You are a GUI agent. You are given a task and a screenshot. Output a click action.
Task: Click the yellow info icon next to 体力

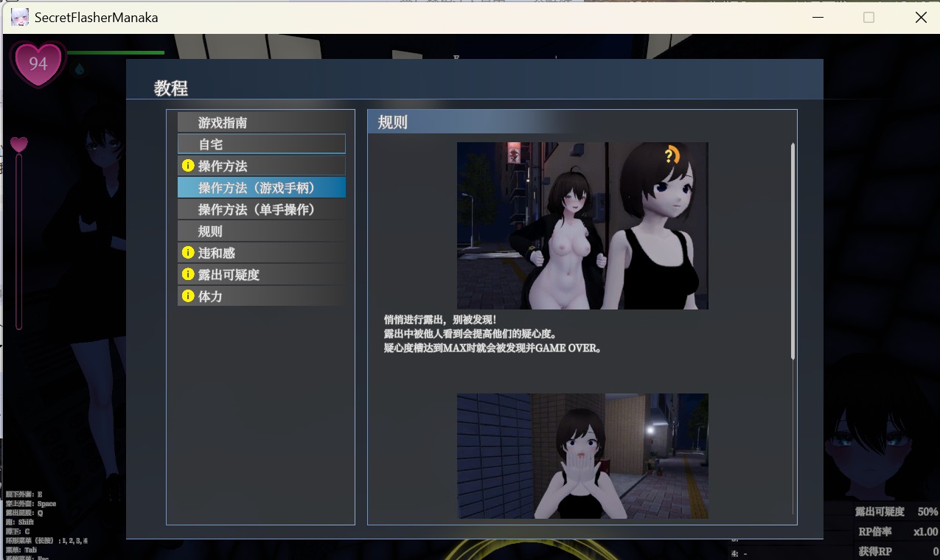187,296
